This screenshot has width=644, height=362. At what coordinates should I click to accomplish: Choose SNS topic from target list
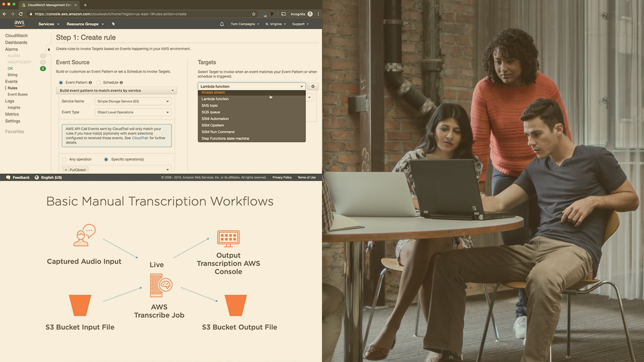pyautogui.click(x=252, y=106)
